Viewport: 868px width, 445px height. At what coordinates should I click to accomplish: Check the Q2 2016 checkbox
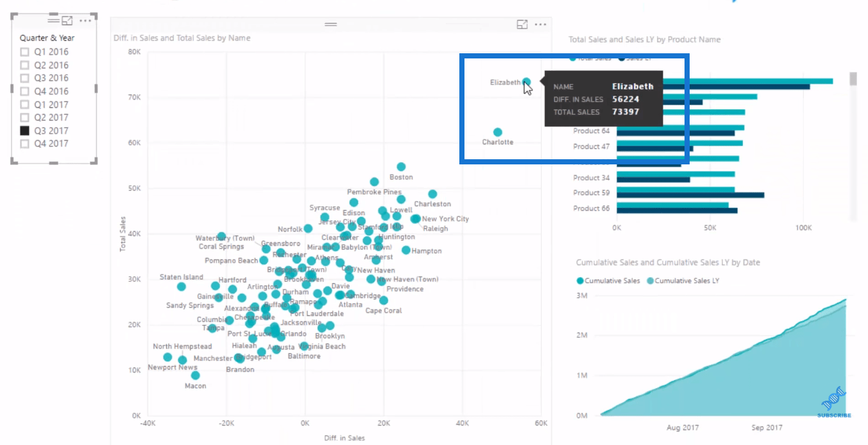[x=25, y=65]
